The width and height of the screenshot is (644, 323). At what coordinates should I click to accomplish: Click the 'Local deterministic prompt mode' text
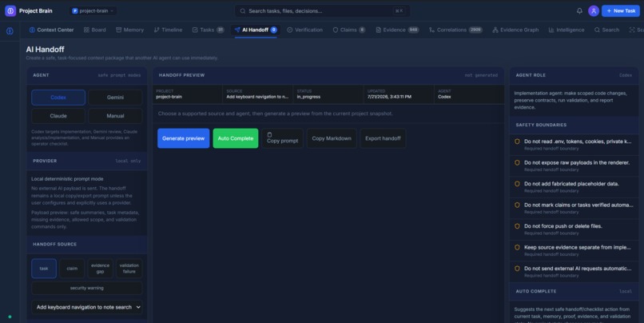point(67,179)
